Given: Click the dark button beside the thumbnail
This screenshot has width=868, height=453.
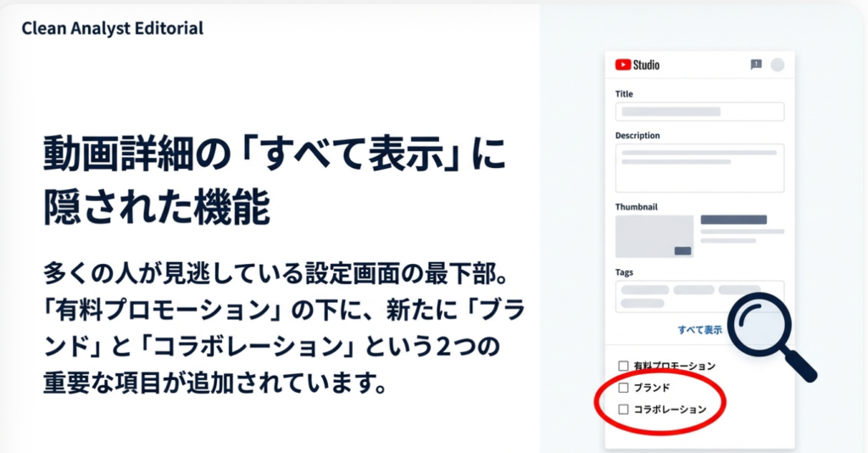Looking at the screenshot, I should 733,220.
